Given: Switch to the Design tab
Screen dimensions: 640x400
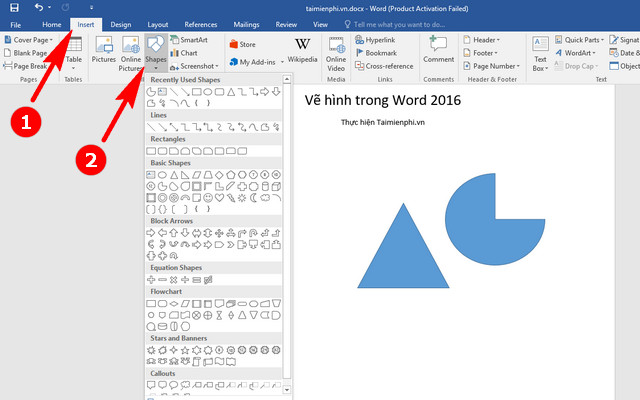Looking at the screenshot, I should pos(121,24).
